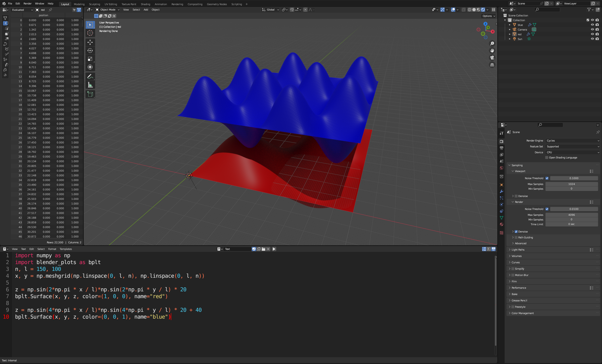This screenshot has height=364, width=602.
Task: Open the Templates menu in text editor
Action: (66, 249)
